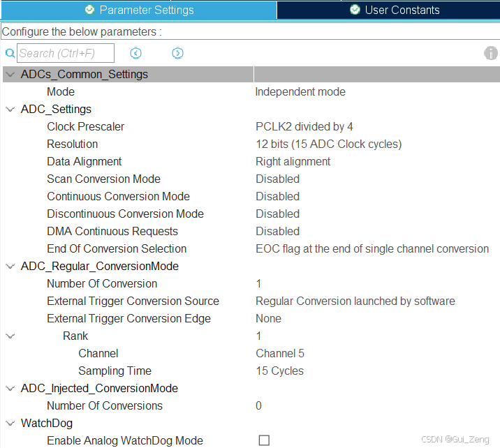Select the Channel label under Rank
Screen dimensions: 500x448
tap(98, 353)
